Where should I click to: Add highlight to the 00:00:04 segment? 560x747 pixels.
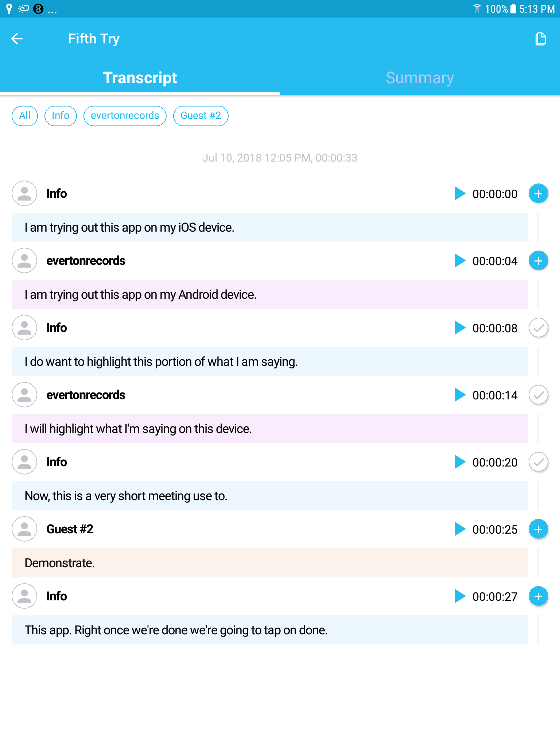(x=538, y=261)
